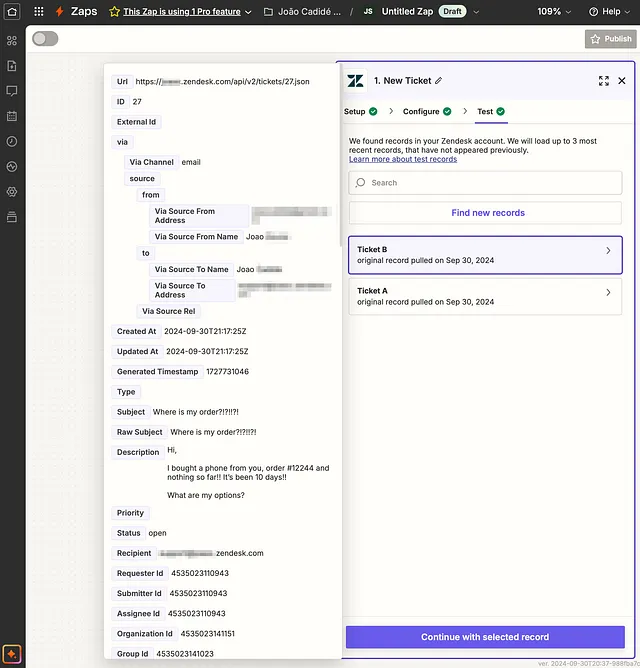Click the Priority label

130,513
